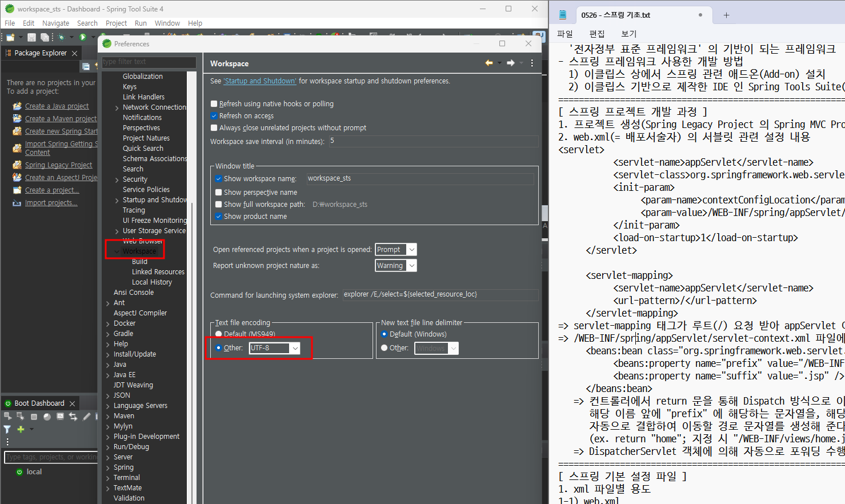845x504 pixels.
Task: Click the local power icon in Boot Dashboard
Action: 19,472
